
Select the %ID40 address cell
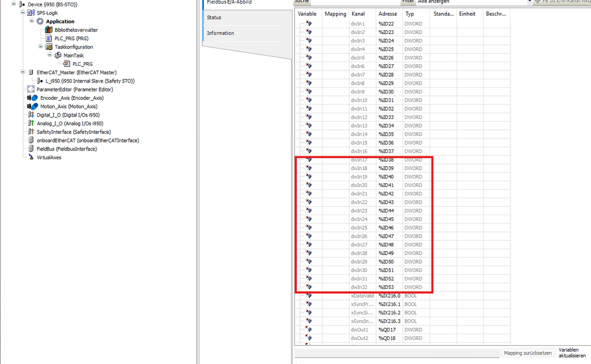[x=386, y=177]
